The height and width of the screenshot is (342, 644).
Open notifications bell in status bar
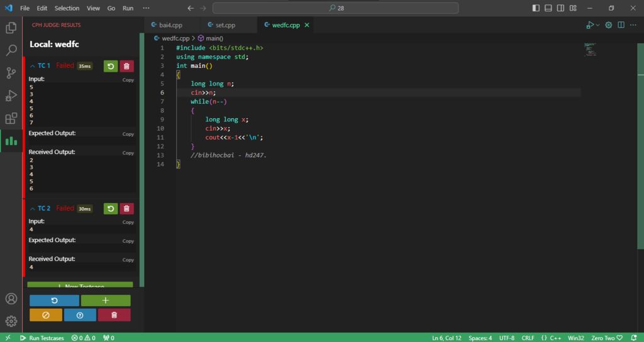click(x=634, y=338)
